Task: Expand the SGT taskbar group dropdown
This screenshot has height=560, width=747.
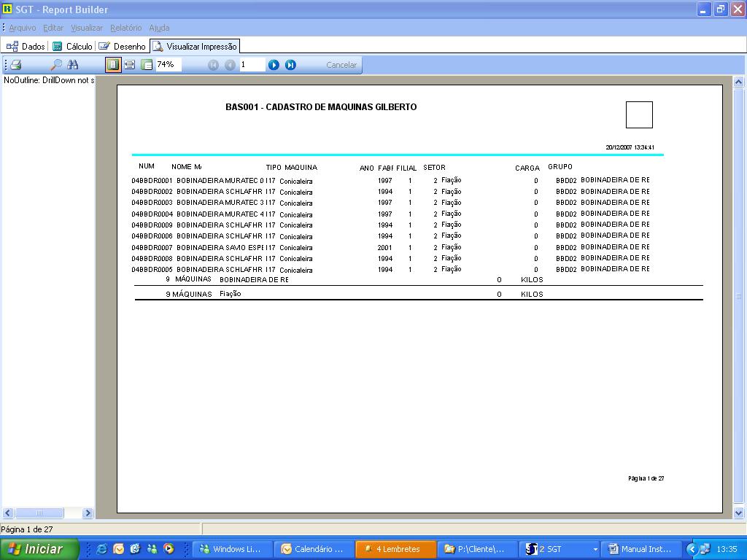Action: (595, 549)
